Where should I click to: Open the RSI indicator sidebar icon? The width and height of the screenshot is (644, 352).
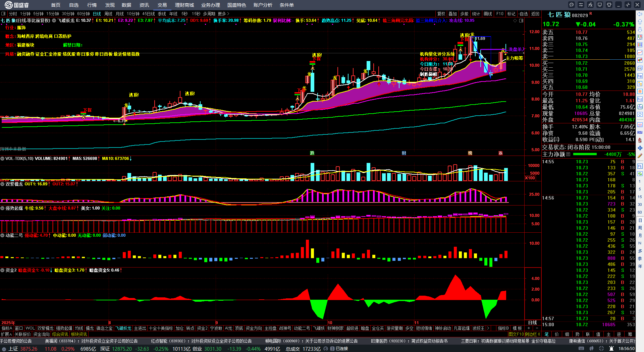click(640, 132)
